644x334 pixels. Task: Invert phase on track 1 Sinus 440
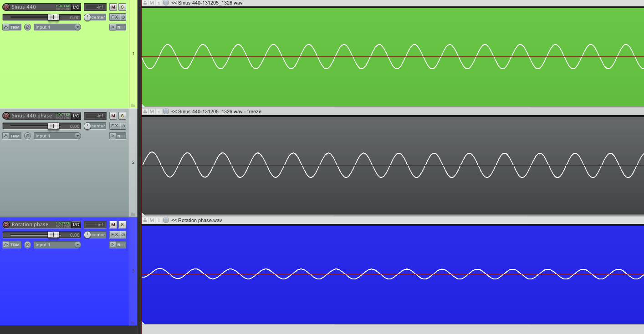click(x=27, y=27)
